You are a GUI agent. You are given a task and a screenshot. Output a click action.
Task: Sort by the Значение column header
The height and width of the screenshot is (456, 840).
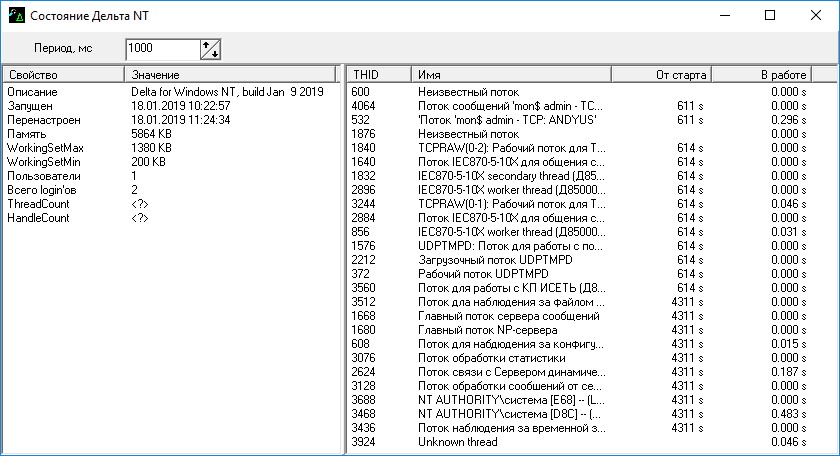point(230,75)
